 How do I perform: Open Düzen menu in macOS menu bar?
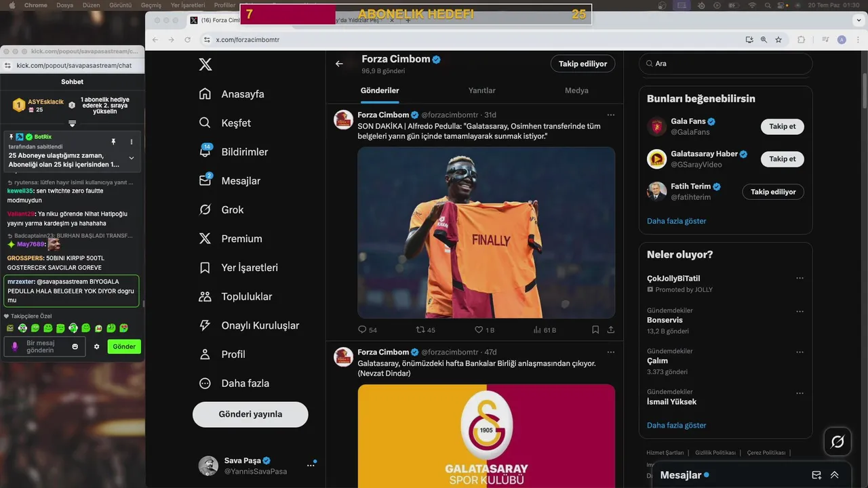91,5
